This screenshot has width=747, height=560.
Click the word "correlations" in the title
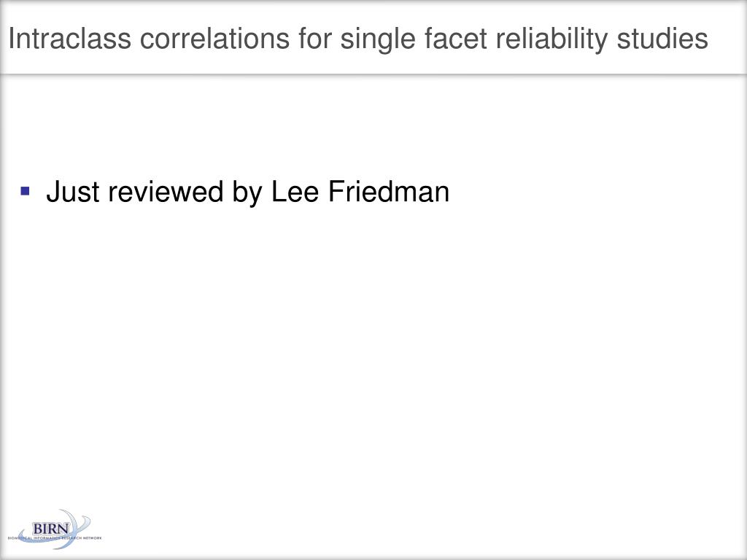(x=214, y=38)
